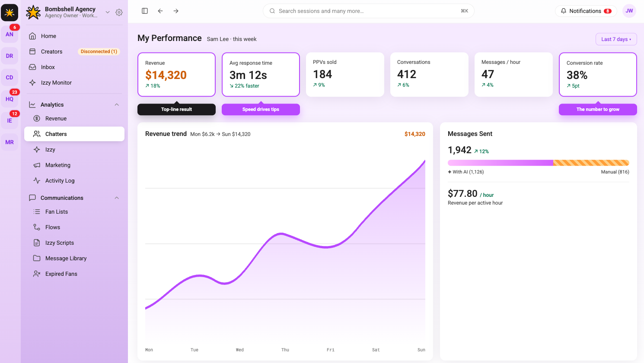Switch to the DR workspace
The image size is (644, 363).
pos(10,56)
